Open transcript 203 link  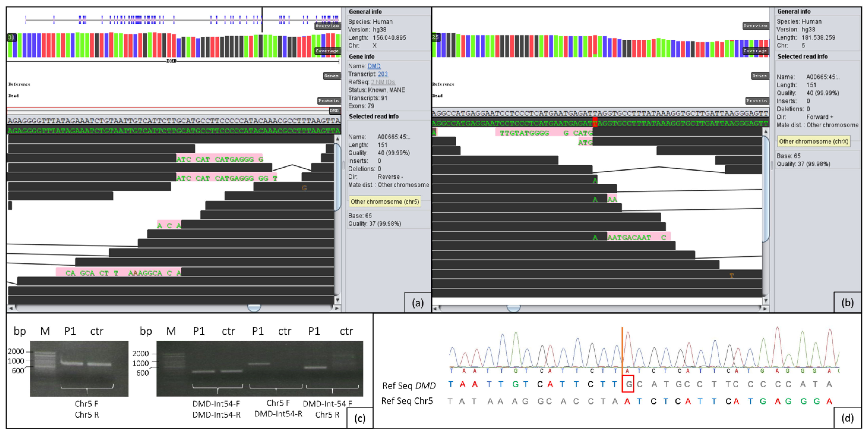382,74
